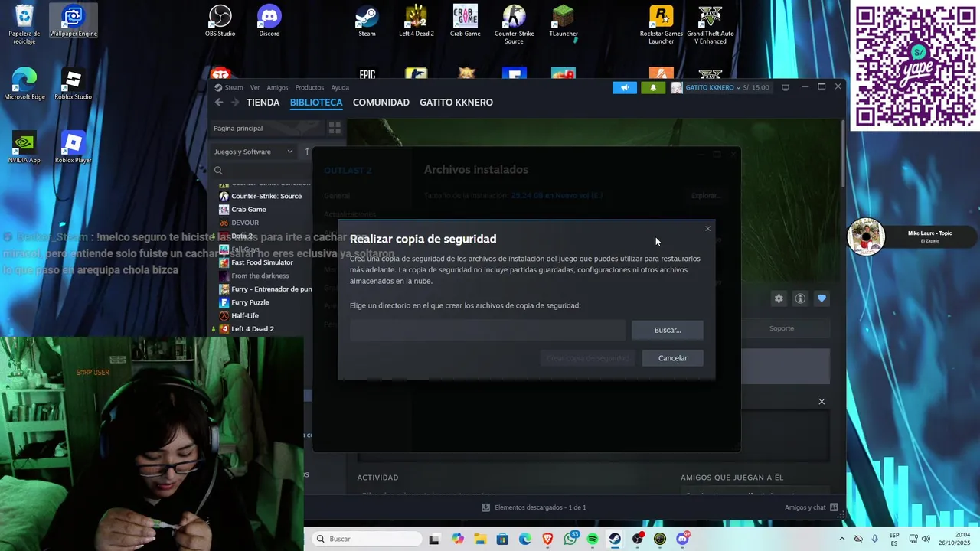Open the Soporte tab on game page

(x=782, y=328)
